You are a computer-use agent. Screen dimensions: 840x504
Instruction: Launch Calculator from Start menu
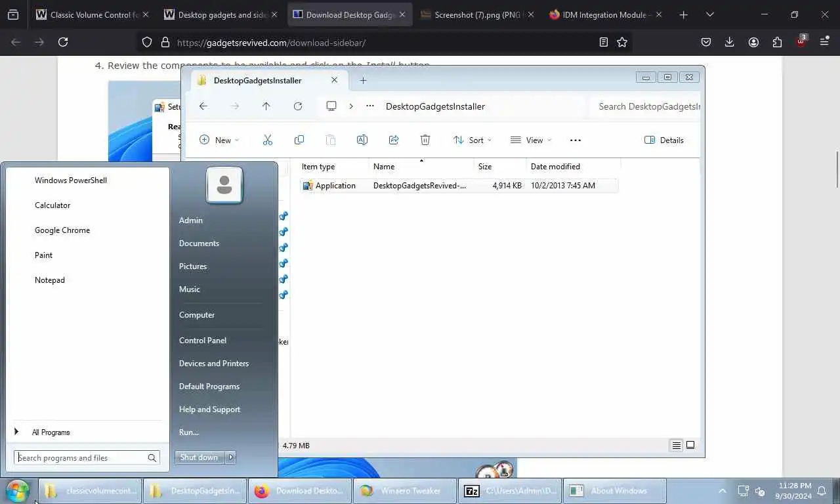52,205
